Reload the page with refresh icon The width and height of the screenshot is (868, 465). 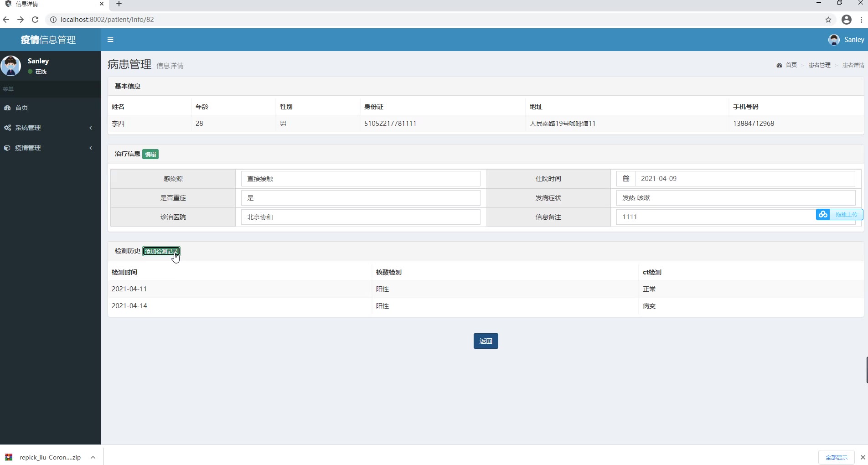point(35,20)
